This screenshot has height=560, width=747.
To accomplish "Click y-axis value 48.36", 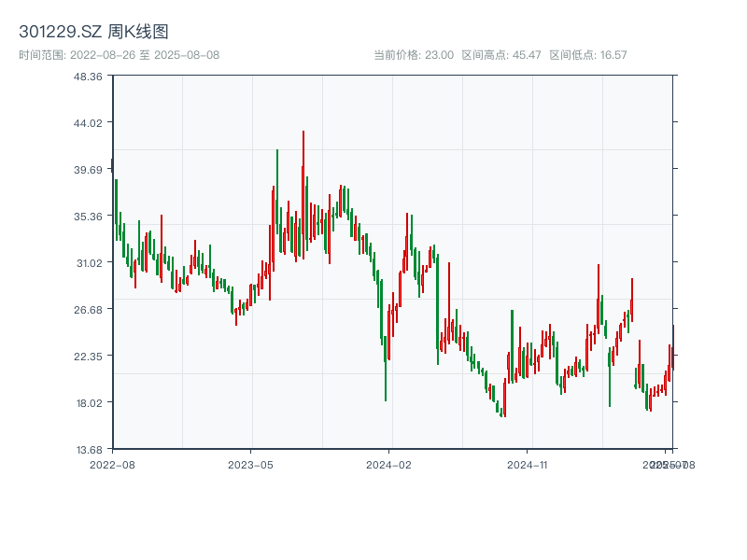I will tap(88, 77).
